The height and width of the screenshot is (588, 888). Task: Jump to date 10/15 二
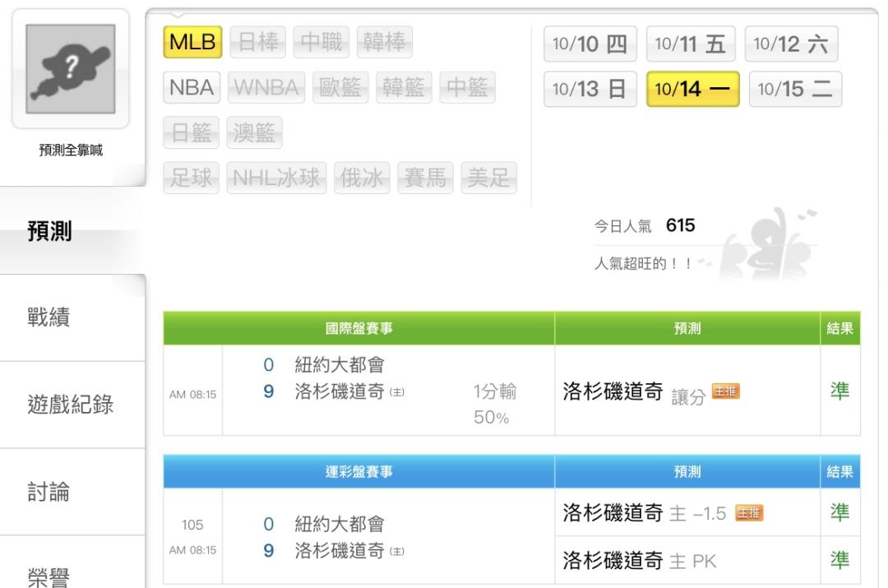(795, 89)
